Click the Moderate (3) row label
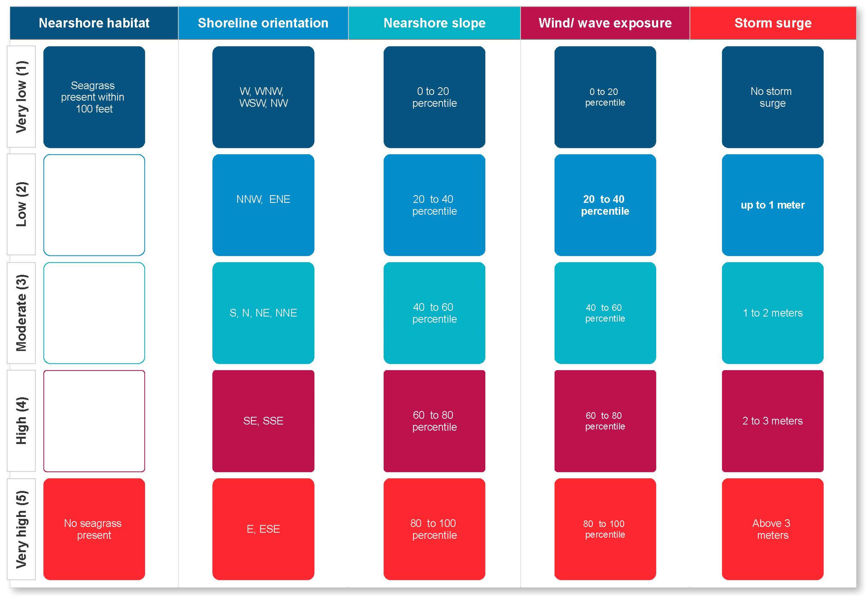 [21, 313]
